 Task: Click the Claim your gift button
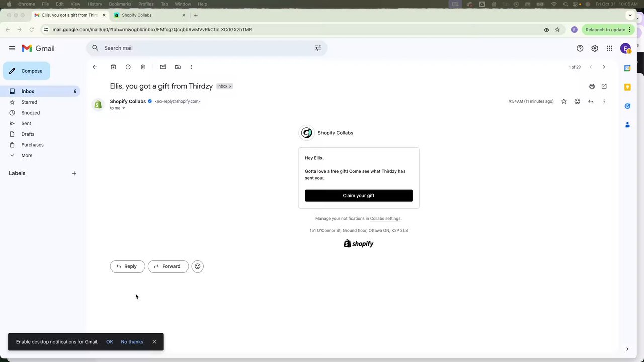[x=359, y=196]
